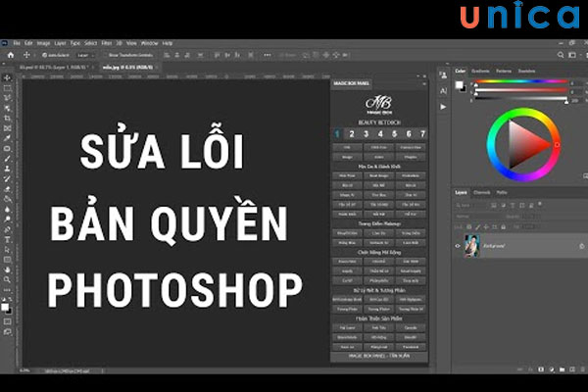Select the Eyedropper tool
This screenshot has width=588, height=392.
click(7, 138)
